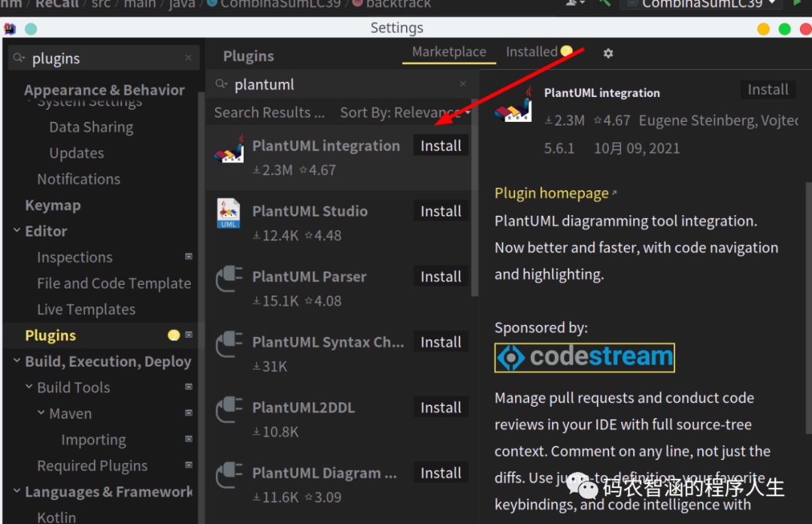
Task: Click the build hammer in IDE toolbar
Action: coord(604,3)
